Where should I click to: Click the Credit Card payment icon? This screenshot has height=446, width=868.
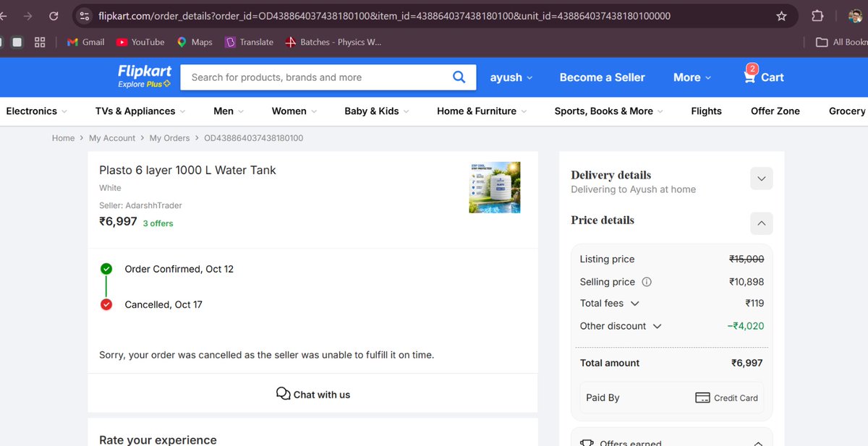click(702, 398)
